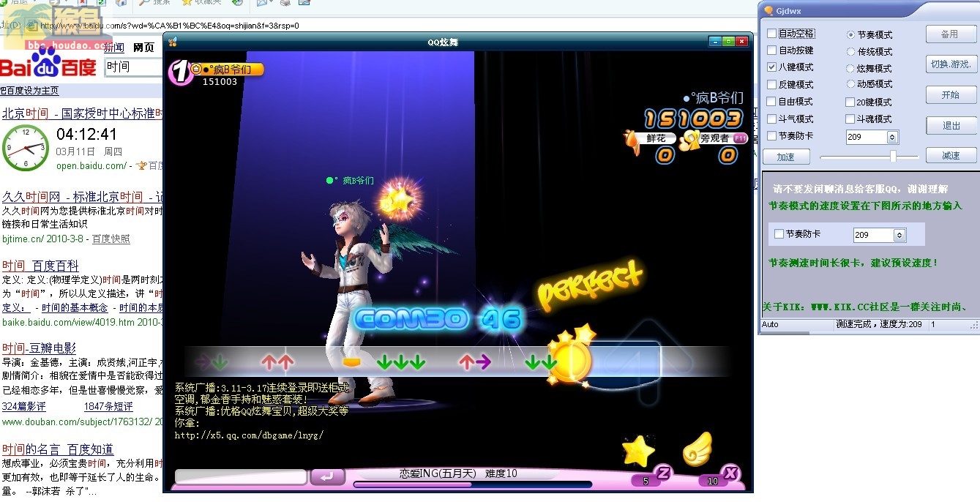
Task: Use the yellow star item on Z key
Action: [x=637, y=451]
